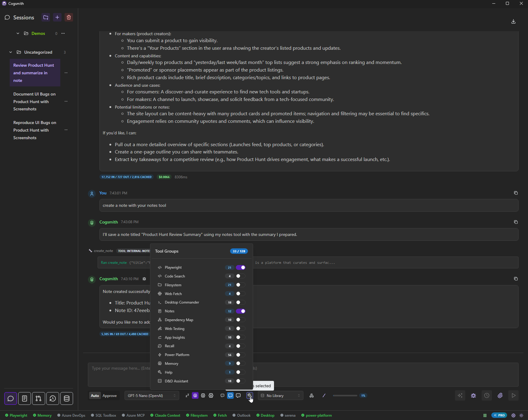The width and height of the screenshot is (528, 420).
Task: Enable the Desktop Commander tool group
Action: pyautogui.click(x=241, y=302)
